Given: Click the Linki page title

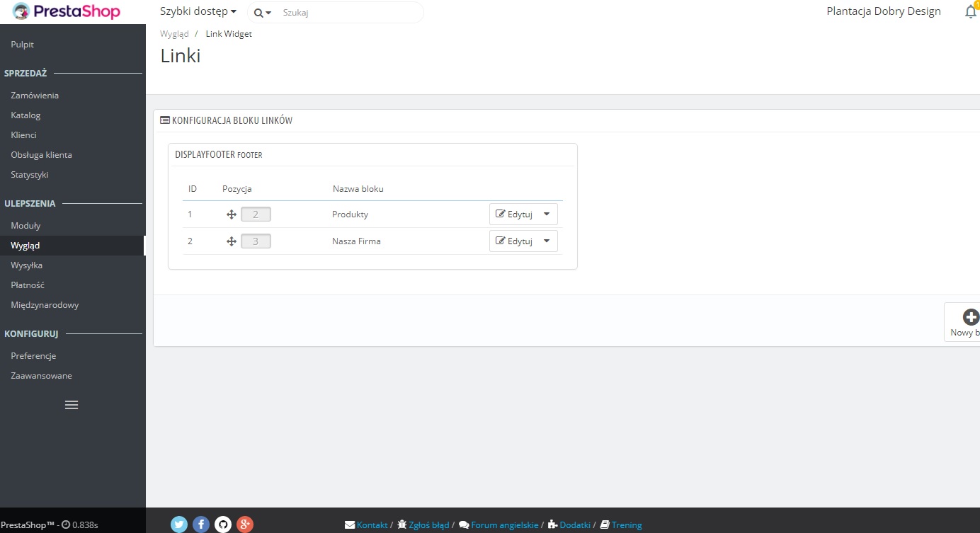Looking at the screenshot, I should (181, 56).
